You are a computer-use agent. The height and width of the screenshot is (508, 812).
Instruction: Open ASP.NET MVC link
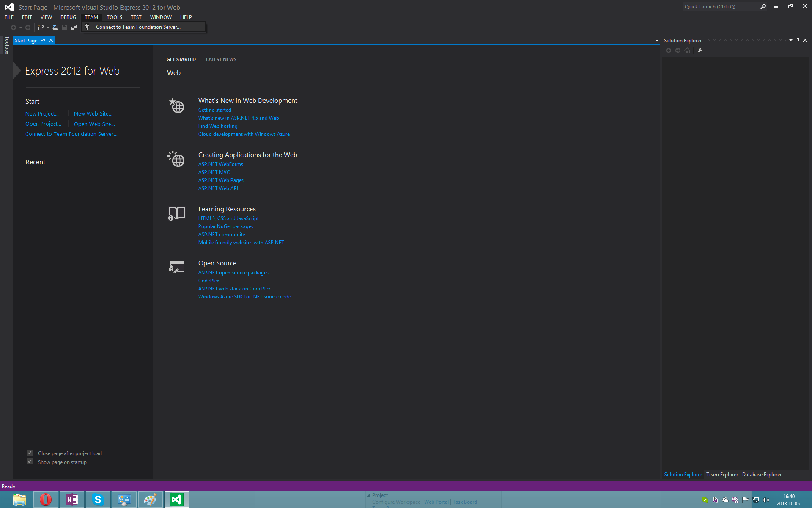point(214,172)
